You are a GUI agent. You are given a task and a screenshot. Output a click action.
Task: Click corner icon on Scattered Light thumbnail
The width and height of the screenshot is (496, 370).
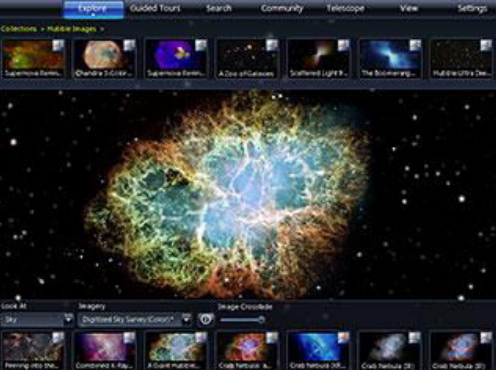[x=343, y=45]
